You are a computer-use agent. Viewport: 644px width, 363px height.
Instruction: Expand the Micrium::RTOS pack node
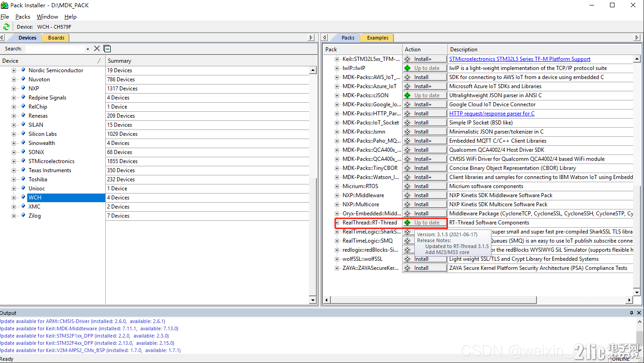337,186
